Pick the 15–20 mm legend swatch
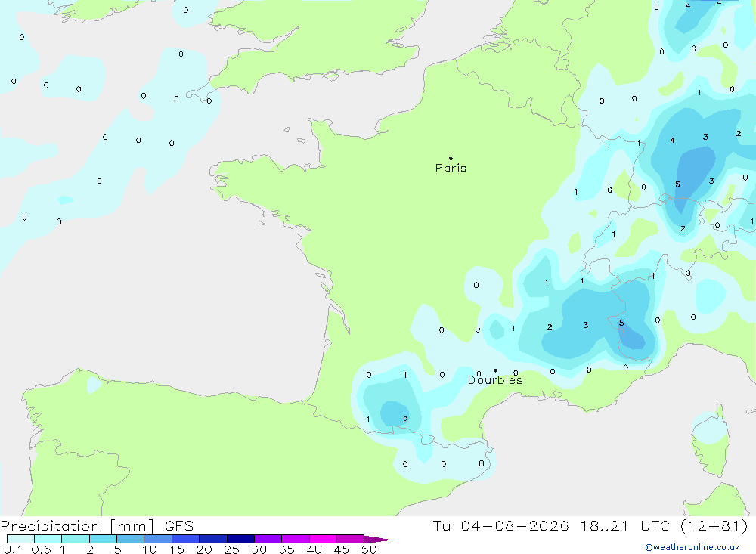Screen dimensions: 756x554 (186, 539)
